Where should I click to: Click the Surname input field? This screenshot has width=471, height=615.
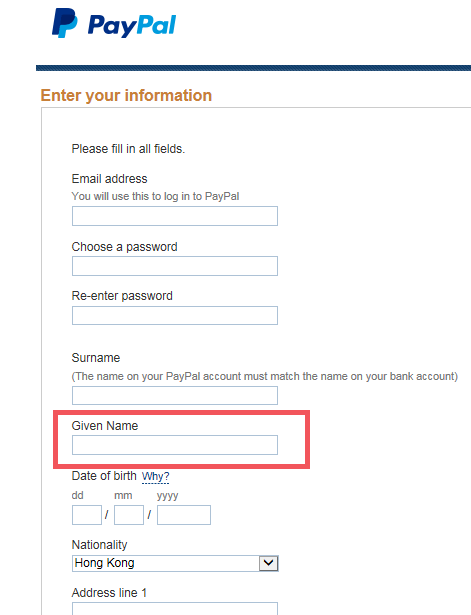coord(175,395)
